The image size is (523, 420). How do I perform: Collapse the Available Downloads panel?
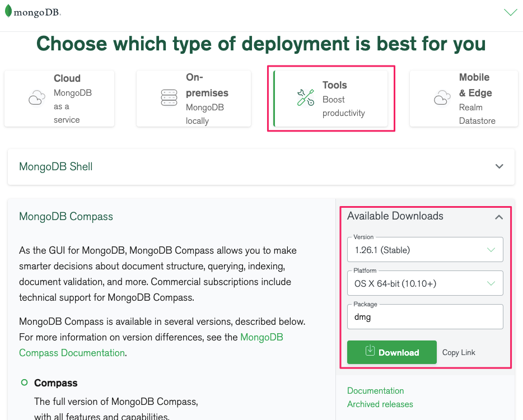coord(498,217)
